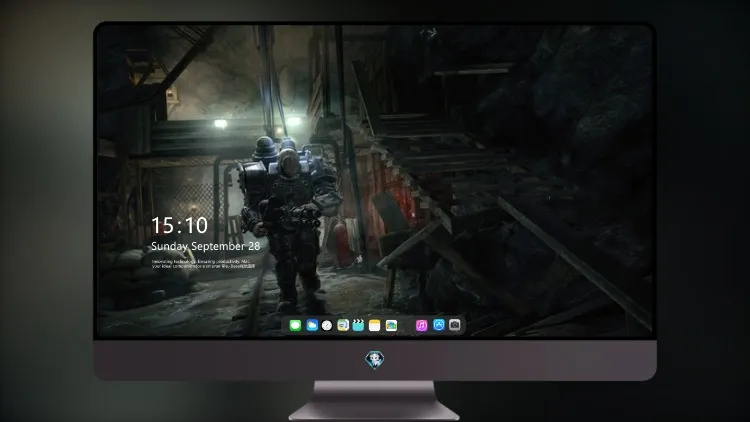Open the Weather app in dock
The width and height of the screenshot is (750, 422).
click(312, 325)
